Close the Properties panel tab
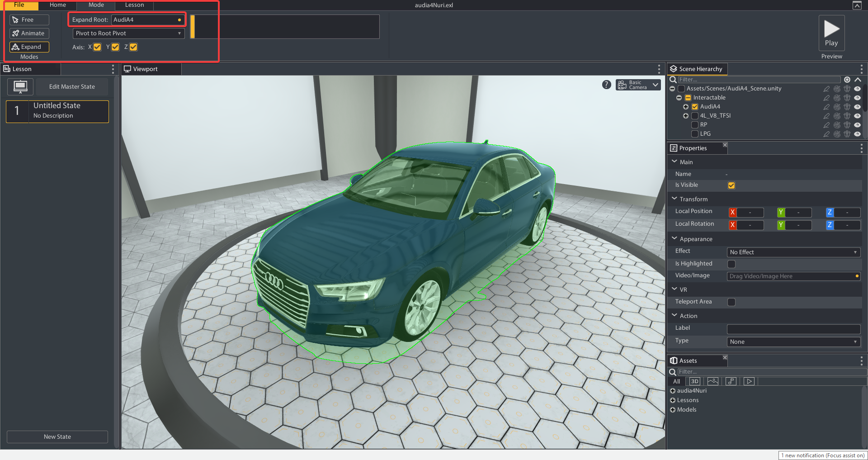 [725, 145]
